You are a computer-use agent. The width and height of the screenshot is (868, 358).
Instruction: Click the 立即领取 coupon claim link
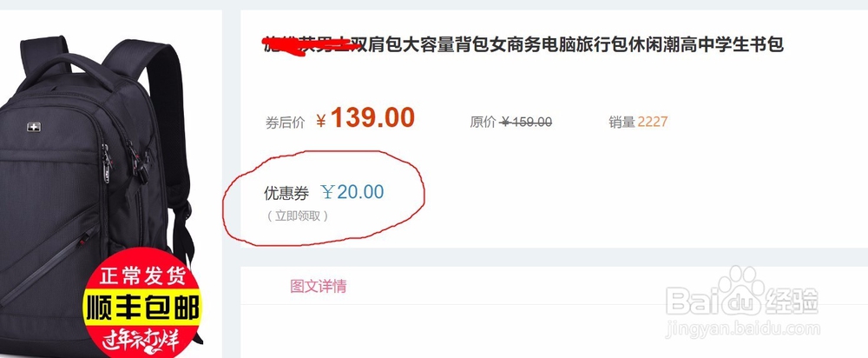298,216
